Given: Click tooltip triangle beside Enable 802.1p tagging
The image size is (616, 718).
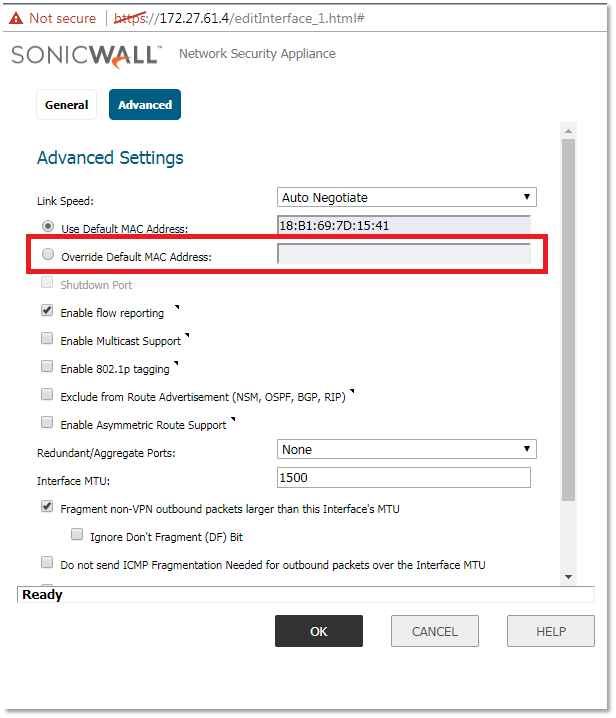Looking at the screenshot, I should click(x=177, y=363).
